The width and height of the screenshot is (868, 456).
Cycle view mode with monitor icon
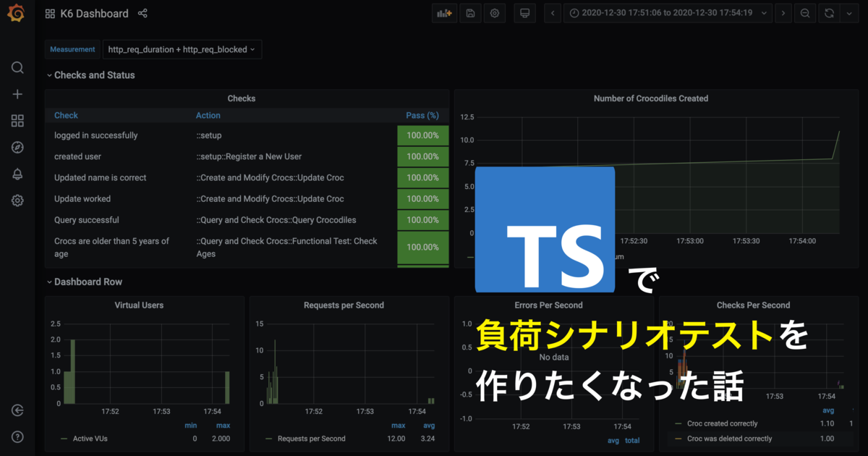(x=525, y=13)
